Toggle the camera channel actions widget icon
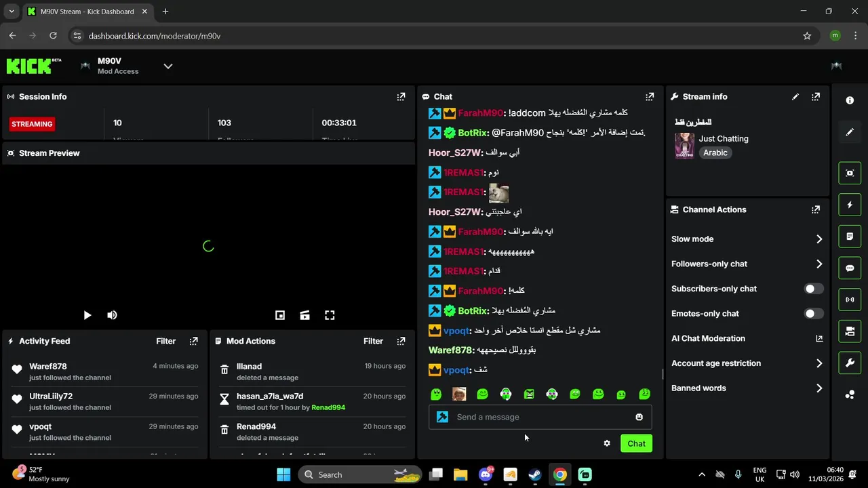This screenshot has width=868, height=488. (850, 331)
